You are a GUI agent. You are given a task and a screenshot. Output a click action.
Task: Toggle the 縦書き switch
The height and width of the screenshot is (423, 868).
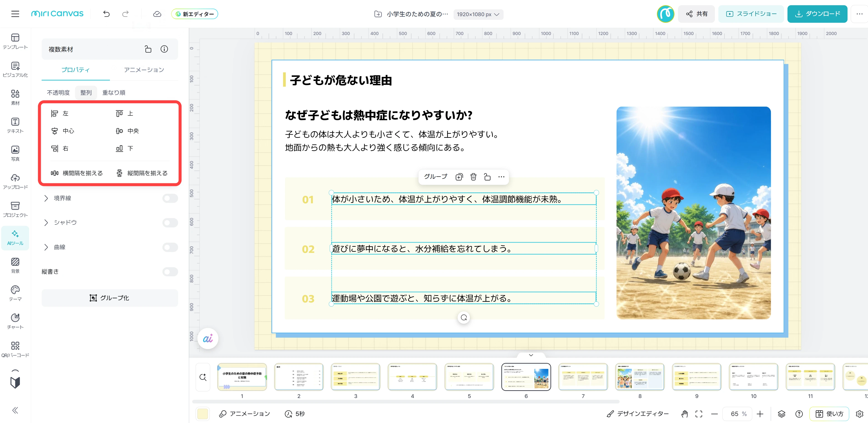(x=170, y=272)
